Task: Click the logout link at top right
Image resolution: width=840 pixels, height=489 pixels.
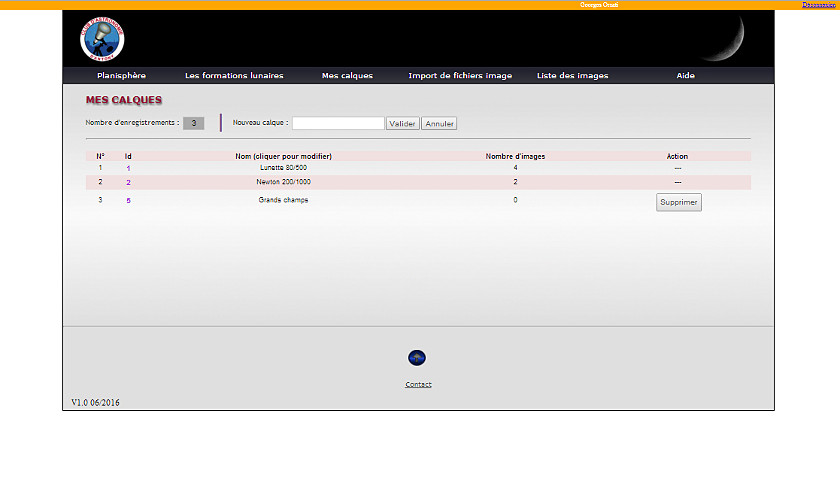Action: [818, 5]
